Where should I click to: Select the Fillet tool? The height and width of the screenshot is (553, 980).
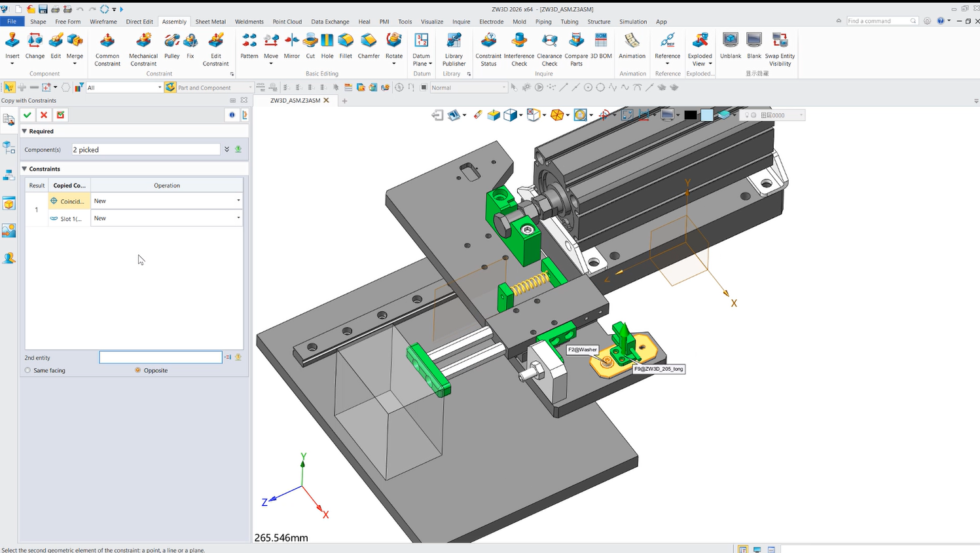coord(346,42)
